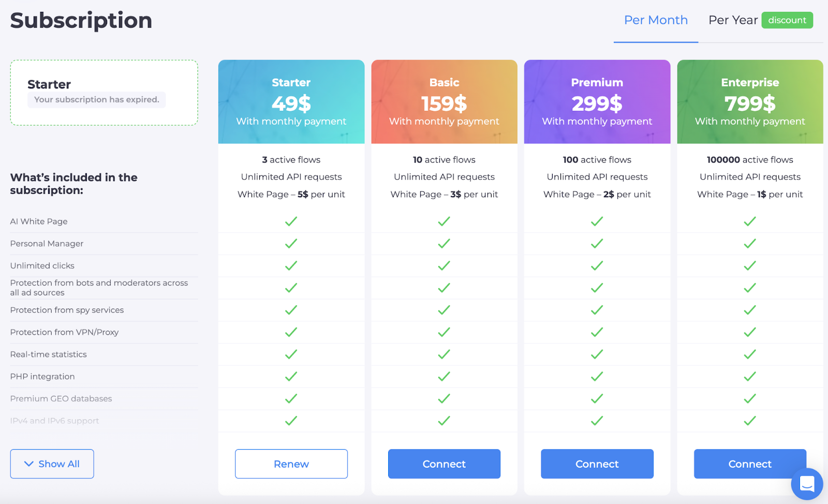Renew the Starter subscription
This screenshot has height=504, width=828.
pos(291,464)
